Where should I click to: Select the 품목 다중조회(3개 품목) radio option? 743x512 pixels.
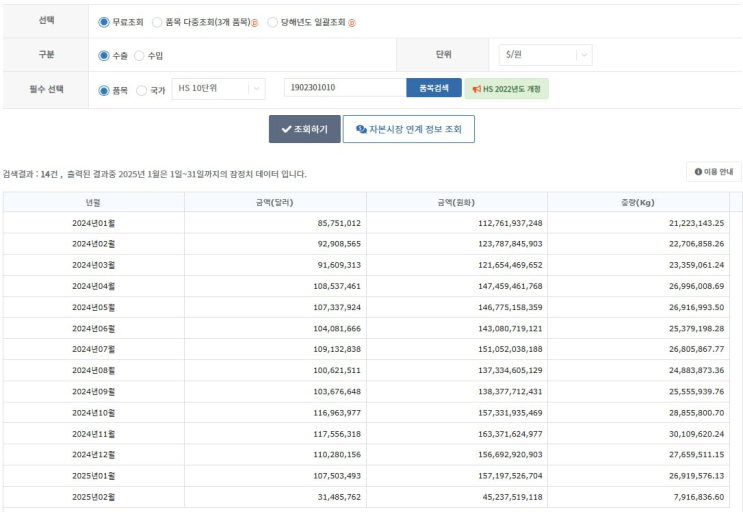tap(157, 22)
